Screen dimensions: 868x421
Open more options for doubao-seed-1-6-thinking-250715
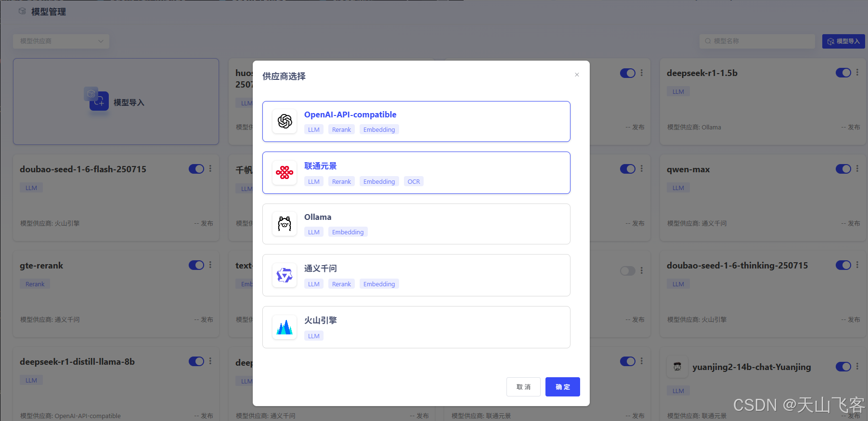click(x=857, y=265)
